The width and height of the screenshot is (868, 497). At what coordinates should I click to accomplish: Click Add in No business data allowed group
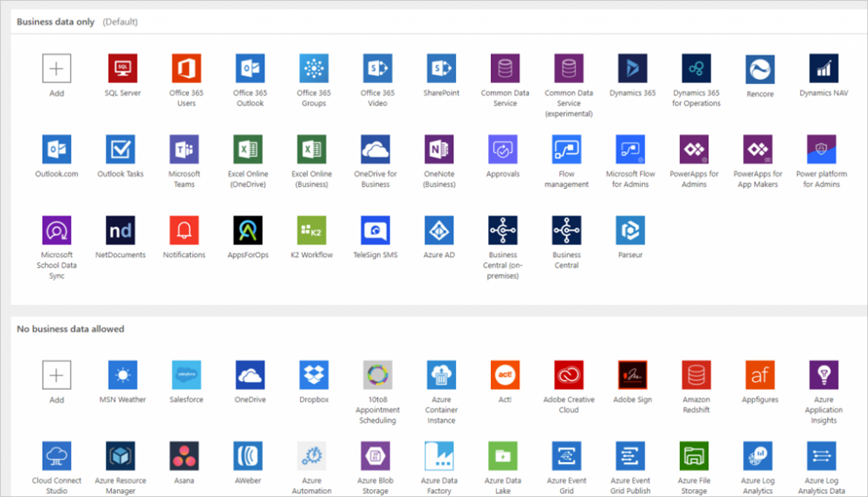coord(56,375)
